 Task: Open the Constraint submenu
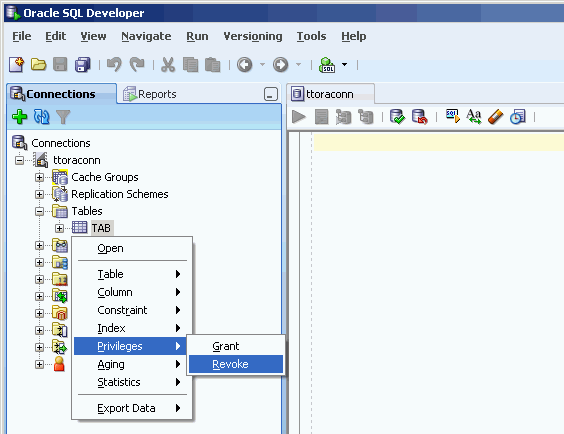click(132, 310)
